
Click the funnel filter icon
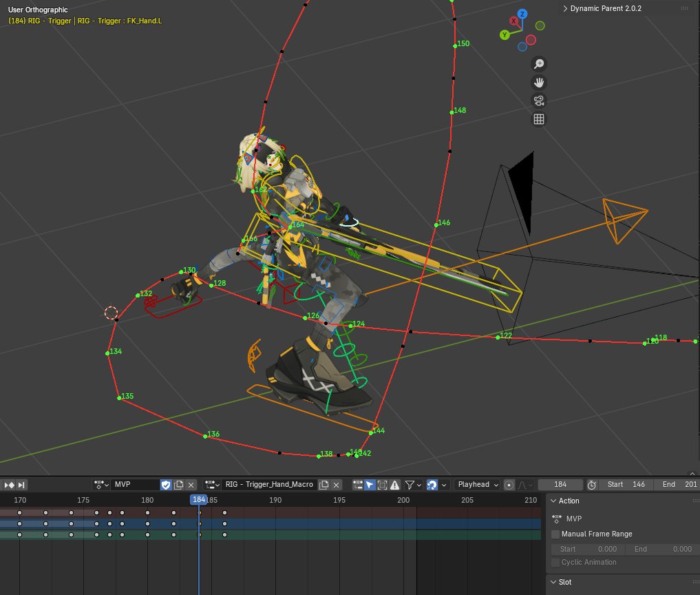pos(410,485)
